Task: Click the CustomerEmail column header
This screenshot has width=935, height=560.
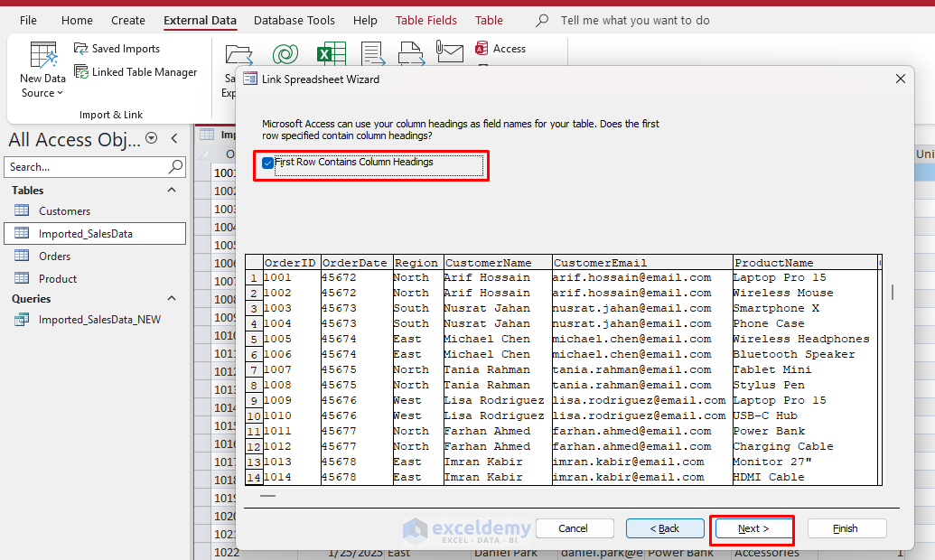Action: pos(642,263)
